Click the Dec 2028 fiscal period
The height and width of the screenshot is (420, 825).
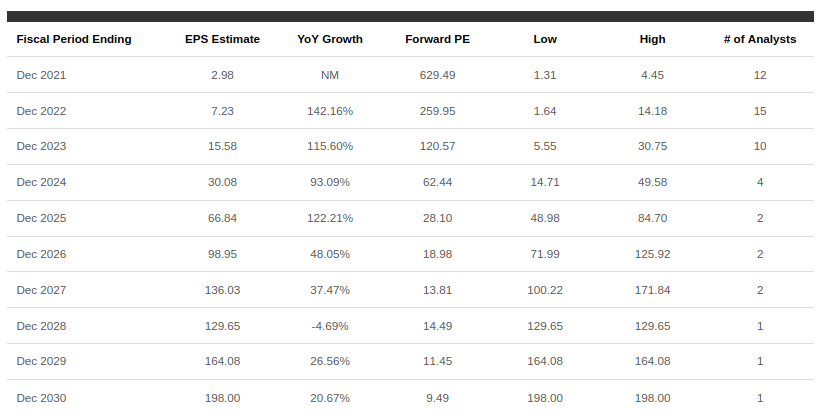point(41,326)
